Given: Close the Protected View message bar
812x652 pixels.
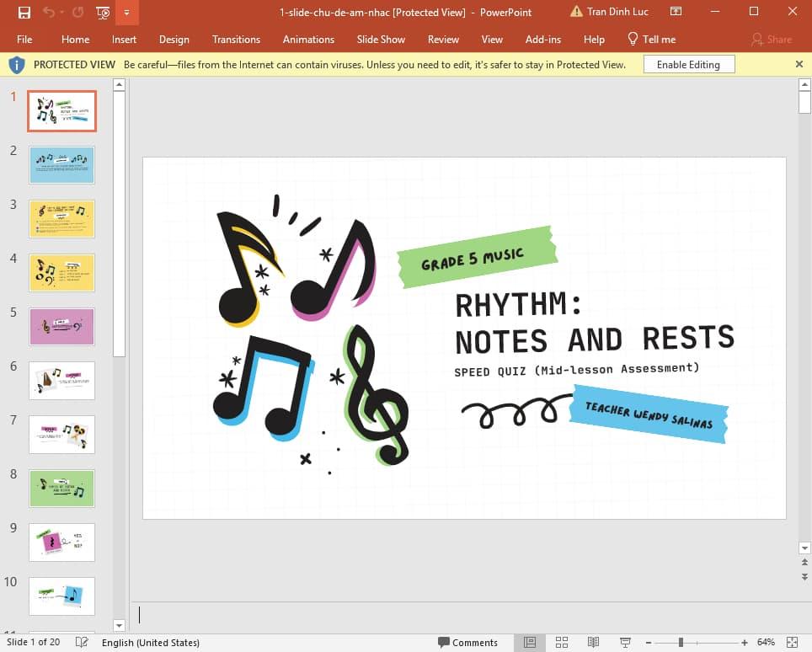Looking at the screenshot, I should click(799, 64).
